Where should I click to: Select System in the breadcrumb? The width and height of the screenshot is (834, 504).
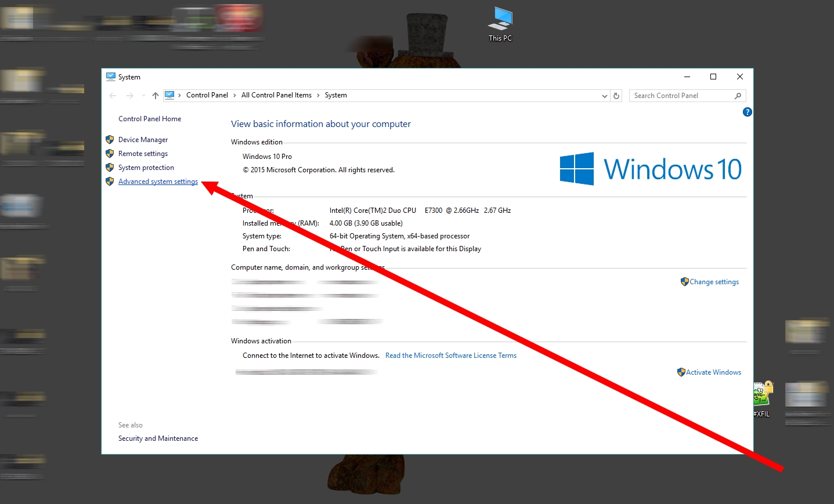click(336, 95)
